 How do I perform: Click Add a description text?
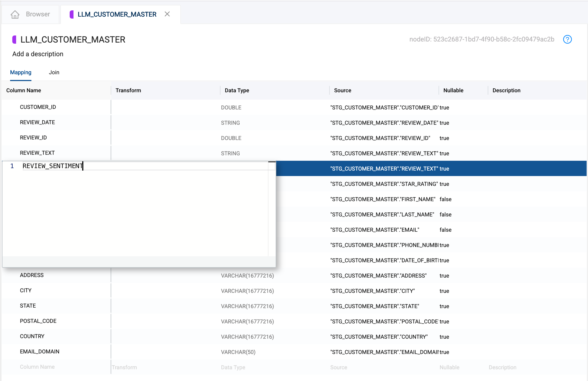[38, 54]
